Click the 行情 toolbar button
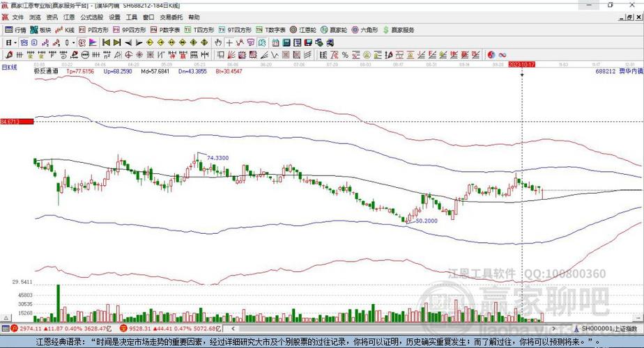The width and height of the screenshot is (644, 348). [15, 30]
